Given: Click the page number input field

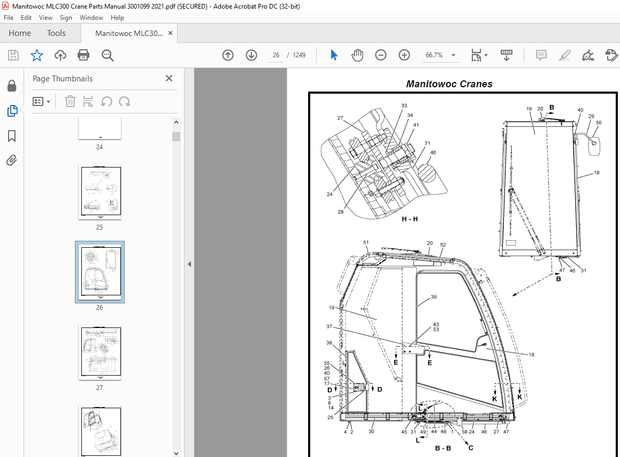Looking at the screenshot, I should click(276, 55).
